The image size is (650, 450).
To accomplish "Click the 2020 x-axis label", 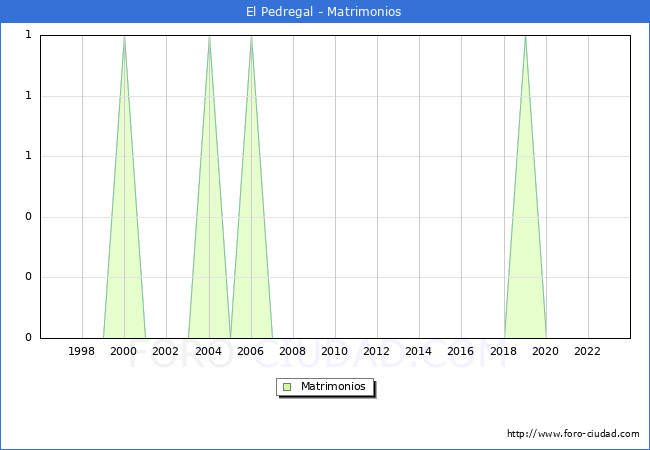I will pyautogui.click(x=546, y=351).
